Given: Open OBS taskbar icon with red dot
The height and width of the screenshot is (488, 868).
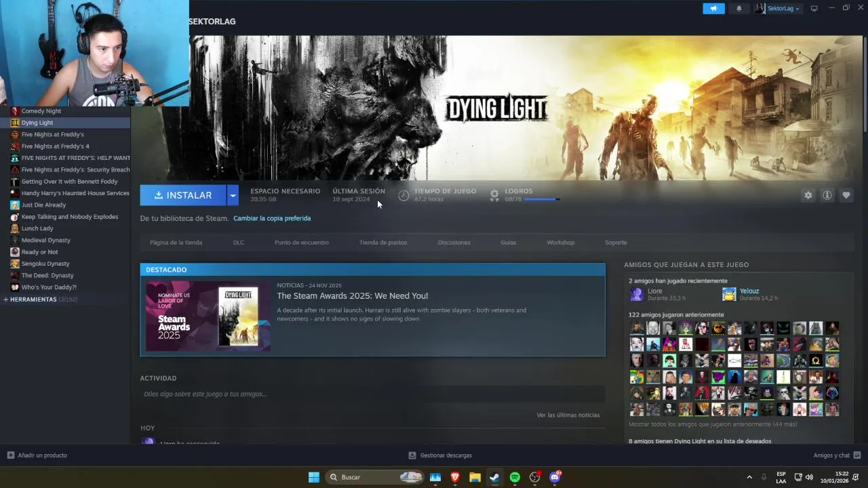Looking at the screenshot, I should tap(534, 477).
